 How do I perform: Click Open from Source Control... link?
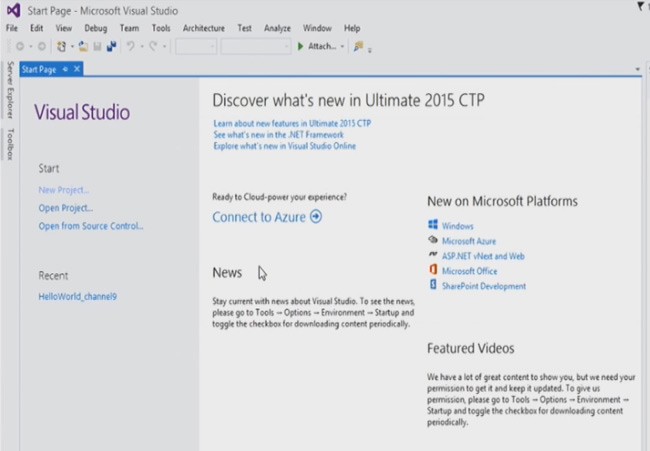click(91, 226)
